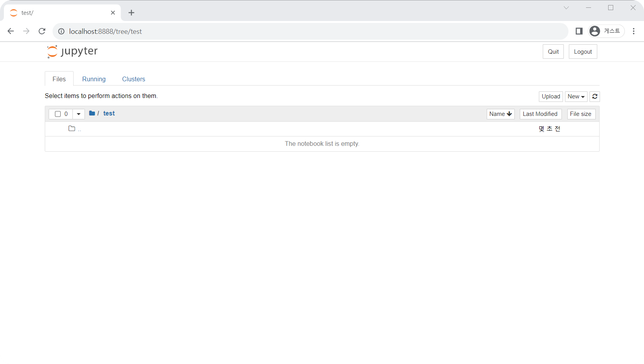Click the Jupyter logo
Image resolution: width=644 pixels, height=364 pixels.
[x=72, y=51]
